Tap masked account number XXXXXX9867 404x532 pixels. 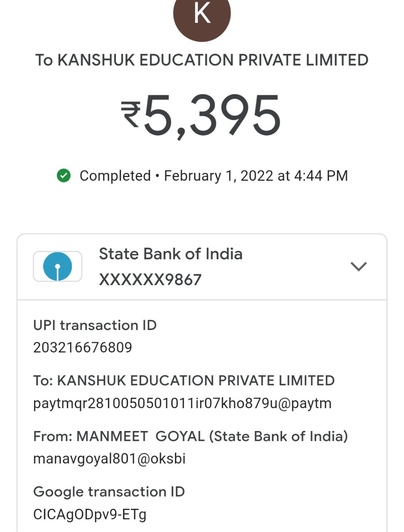pos(150,280)
